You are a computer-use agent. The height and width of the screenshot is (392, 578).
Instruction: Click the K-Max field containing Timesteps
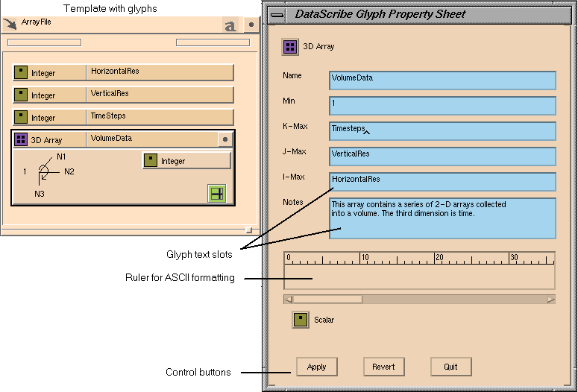click(x=442, y=131)
